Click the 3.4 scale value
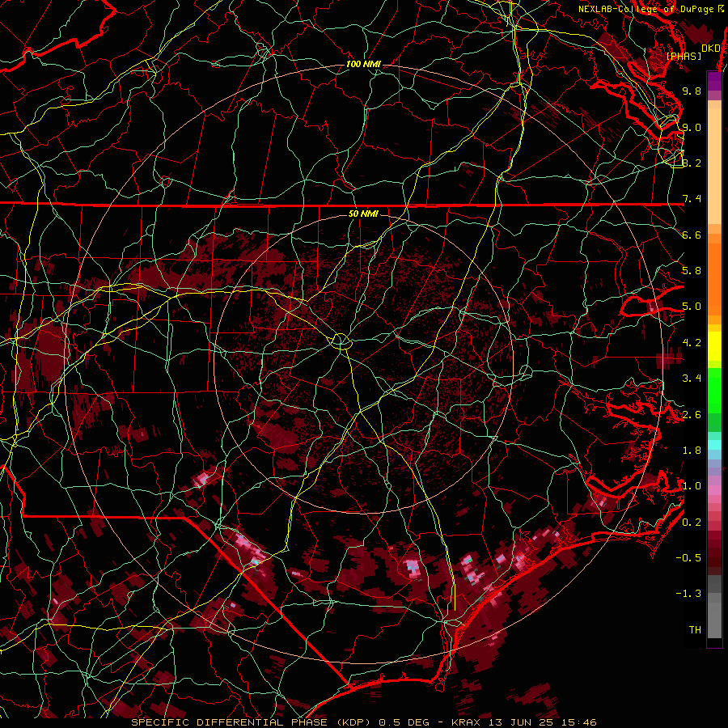728x728 pixels. (x=692, y=379)
